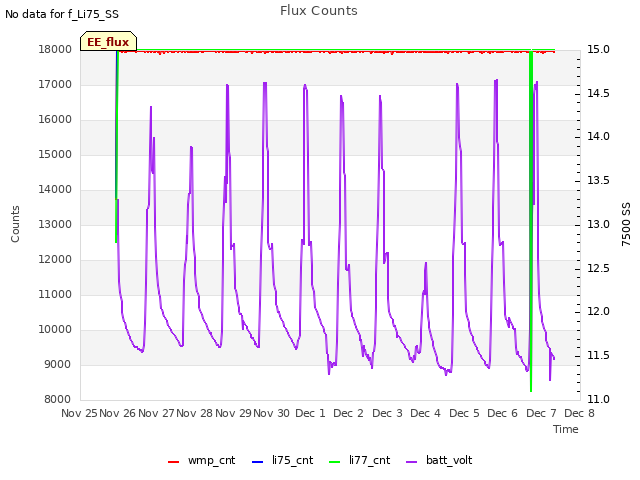640x480 pixels.
Task: Click the purple batt_volt legend swatch
Action: pyautogui.click(x=412, y=462)
